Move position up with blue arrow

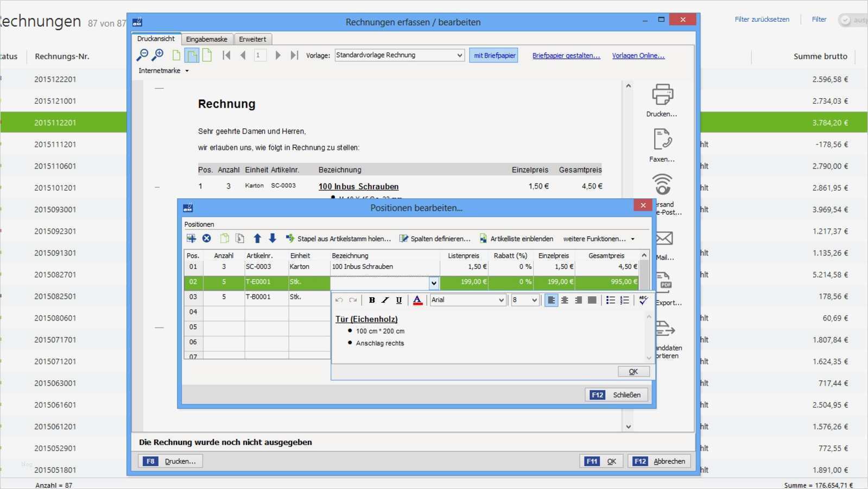[257, 239]
